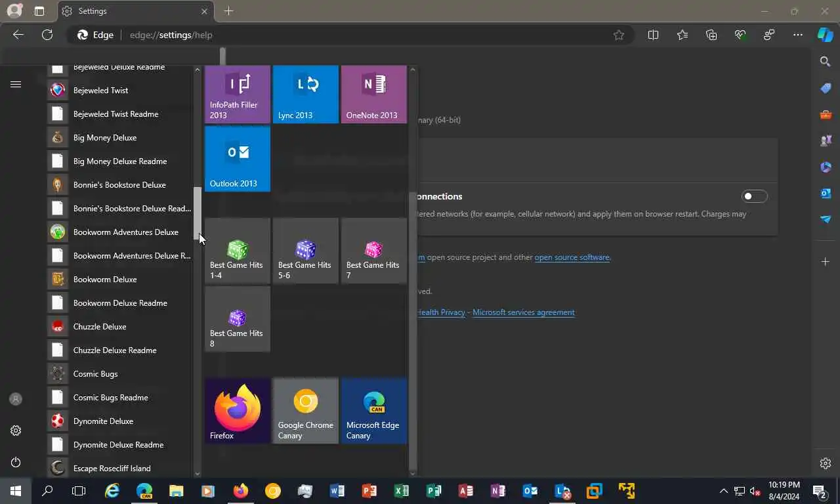
Task: Open Bookworm Adventures Deluxe app
Action: tap(119, 232)
